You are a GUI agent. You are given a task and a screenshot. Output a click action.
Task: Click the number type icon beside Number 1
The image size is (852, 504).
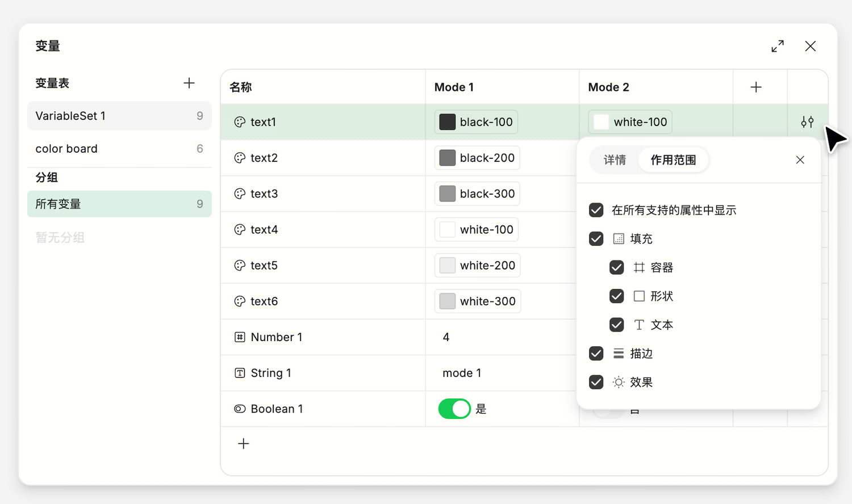pos(240,337)
